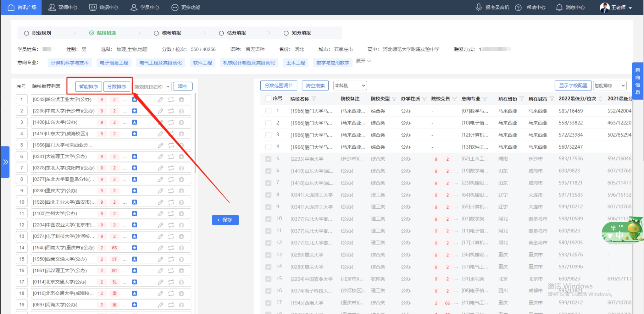
Task: Click swap icon on 大连理工大学 row
Action: coord(171,156)
